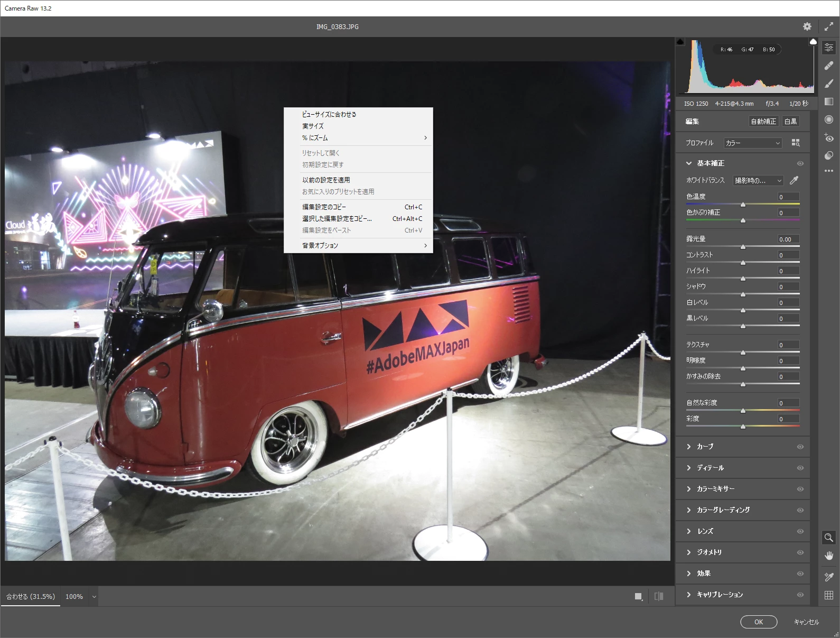Click the 合わせる (31.5%) zoom button
Image resolution: width=840 pixels, height=638 pixels.
(x=31, y=596)
